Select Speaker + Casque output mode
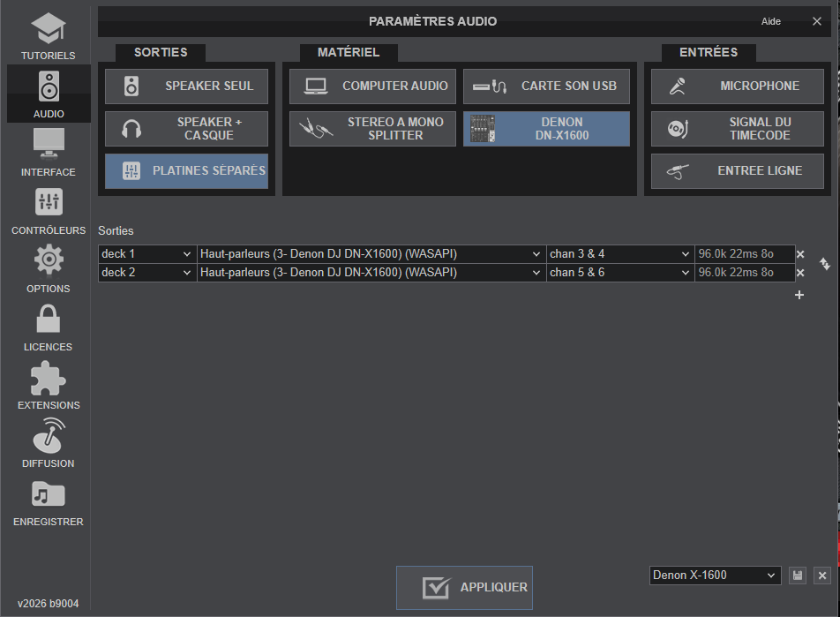This screenshot has height=617, width=840. point(186,129)
